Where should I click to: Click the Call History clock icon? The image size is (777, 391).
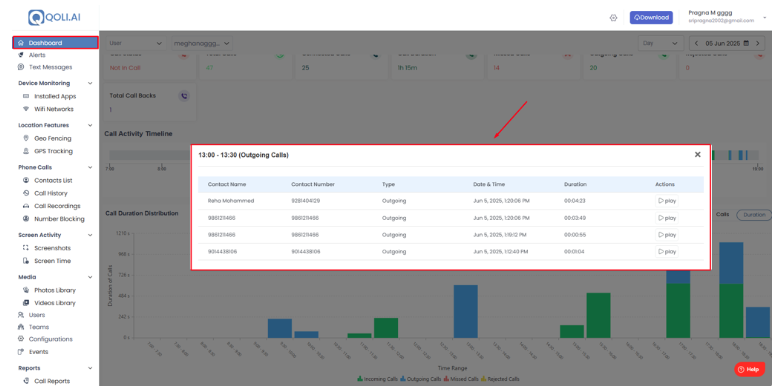pos(26,193)
